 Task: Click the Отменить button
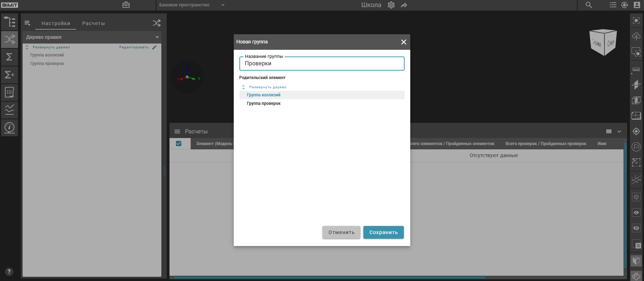tap(341, 232)
